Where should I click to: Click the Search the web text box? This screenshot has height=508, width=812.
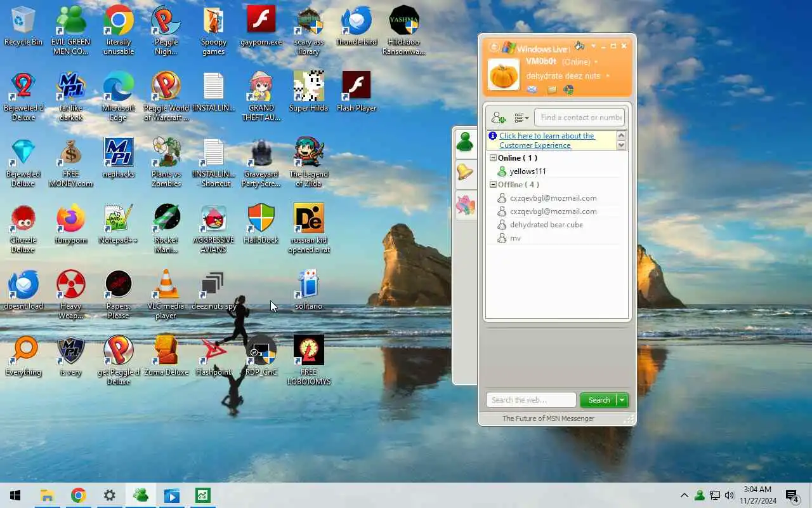click(531, 400)
